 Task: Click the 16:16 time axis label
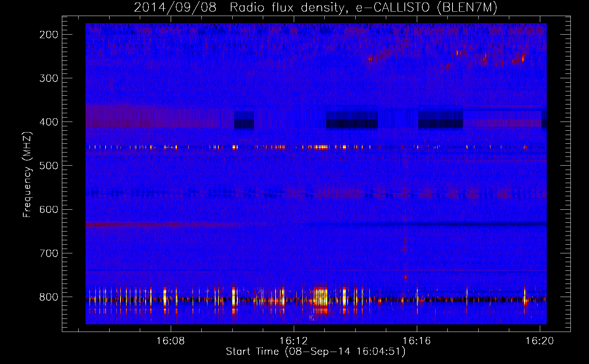click(416, 341)
